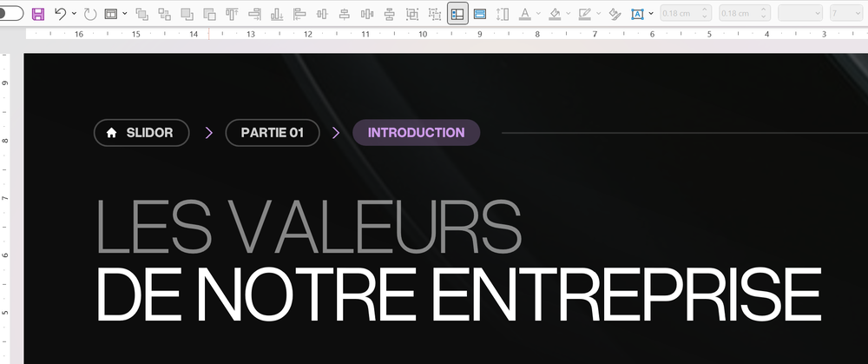Click the vertical height arrows icon
868x364 pixels.
503,14
